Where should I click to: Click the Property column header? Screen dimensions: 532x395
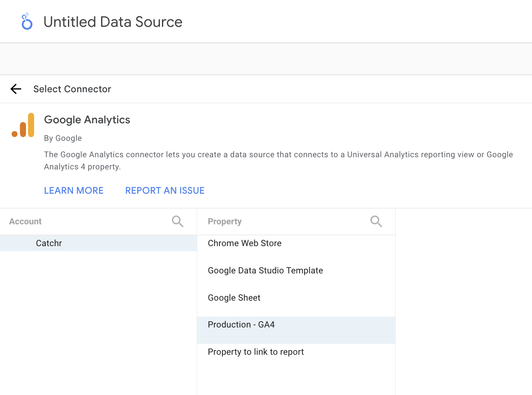225,221
